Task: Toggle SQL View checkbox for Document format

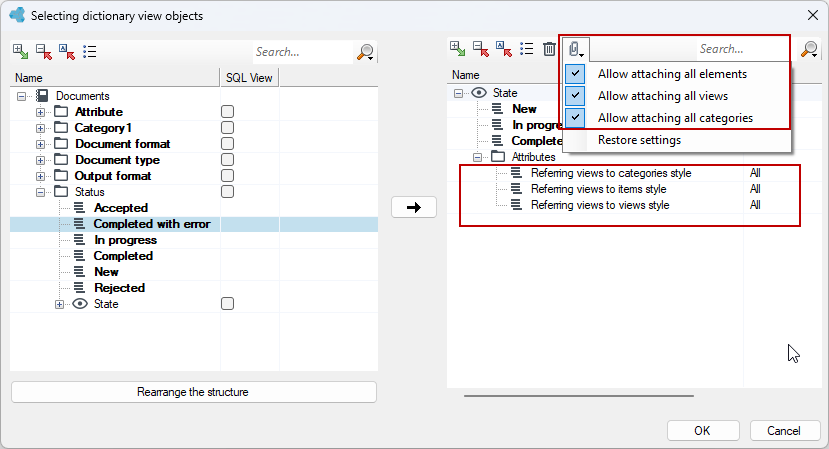Action: coord(227,143)
